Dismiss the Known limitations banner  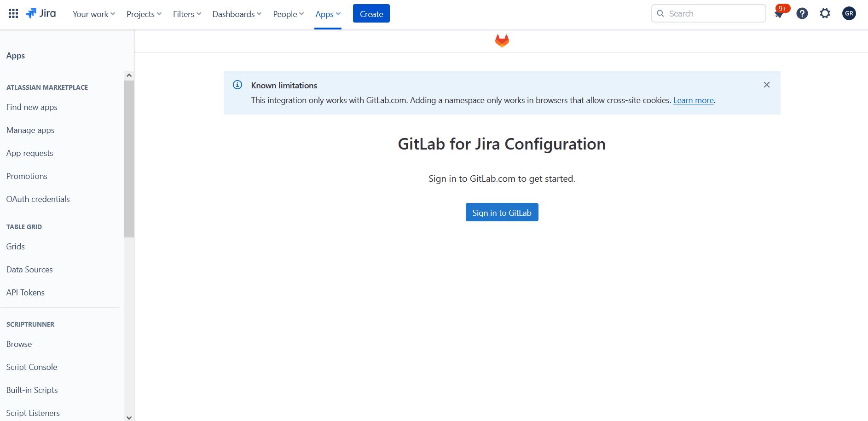(x=766, y=85)
